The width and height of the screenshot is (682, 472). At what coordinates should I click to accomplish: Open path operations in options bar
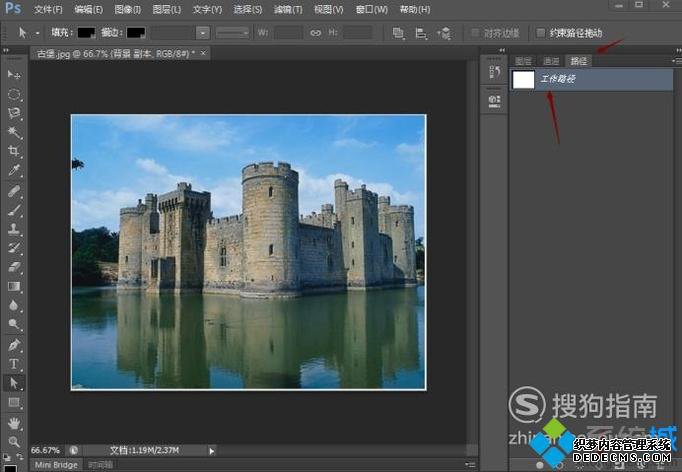point(398,33)
